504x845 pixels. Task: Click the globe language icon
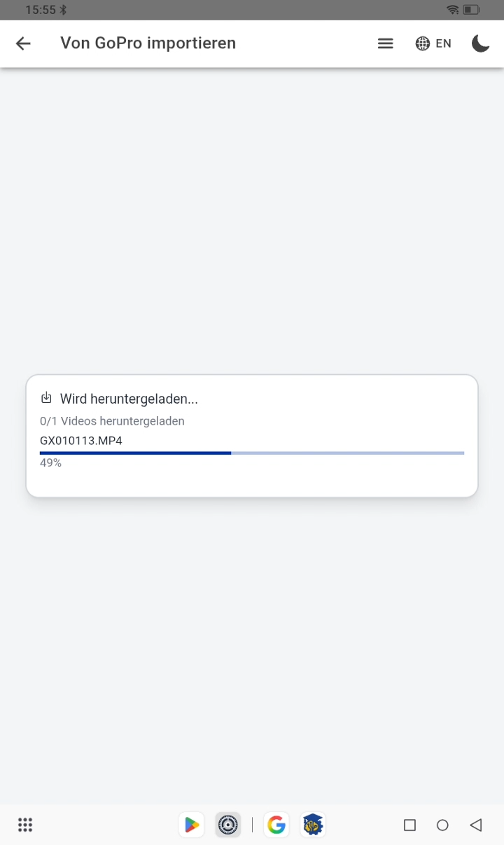(x=423, y=43)
